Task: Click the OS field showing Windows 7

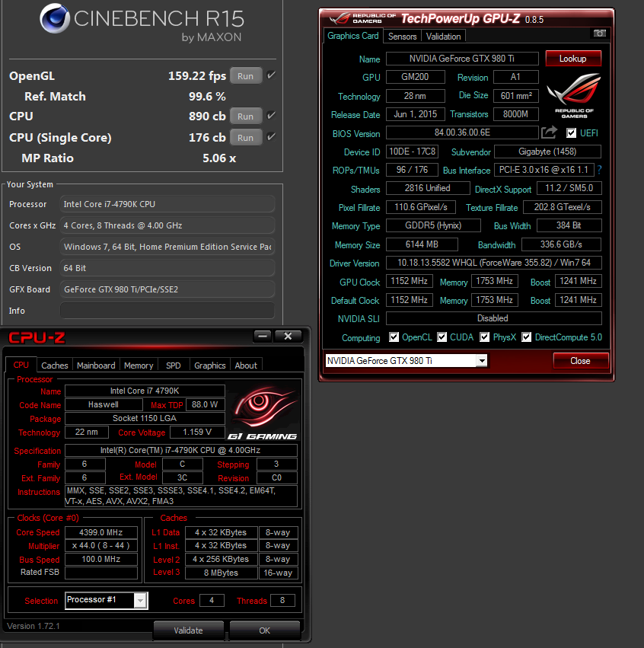Action: [x=167, y=247]
